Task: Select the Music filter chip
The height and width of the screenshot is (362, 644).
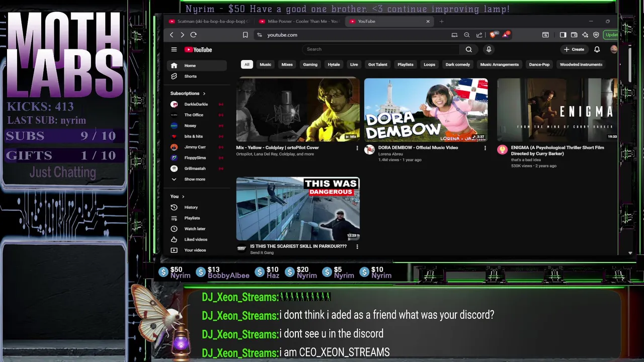Action: (x=265, y=64)
